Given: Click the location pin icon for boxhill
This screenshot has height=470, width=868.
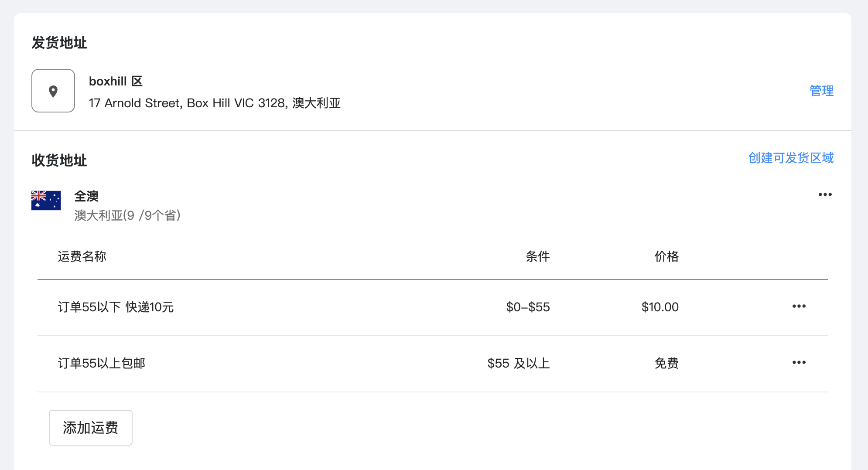Looking at the screenshot, I should [x=53, y=91].
